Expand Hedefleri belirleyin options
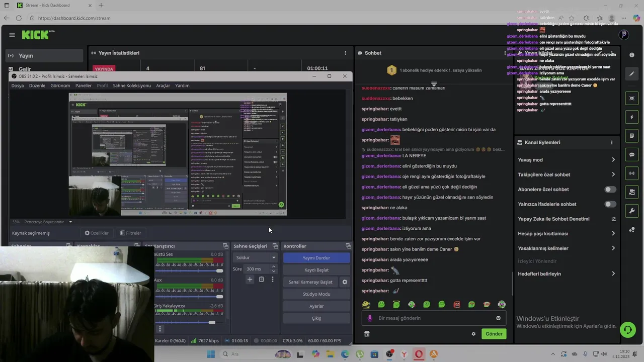 613,274
